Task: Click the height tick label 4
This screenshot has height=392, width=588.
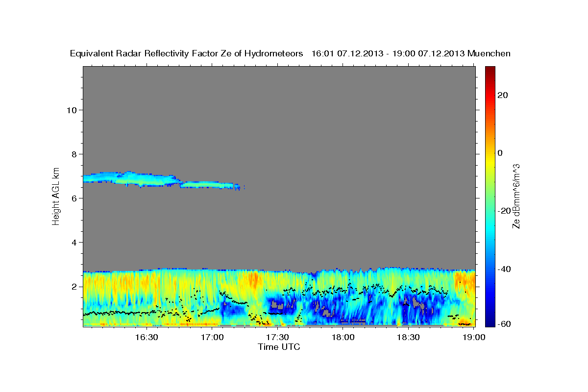Action: click(73, 243)
